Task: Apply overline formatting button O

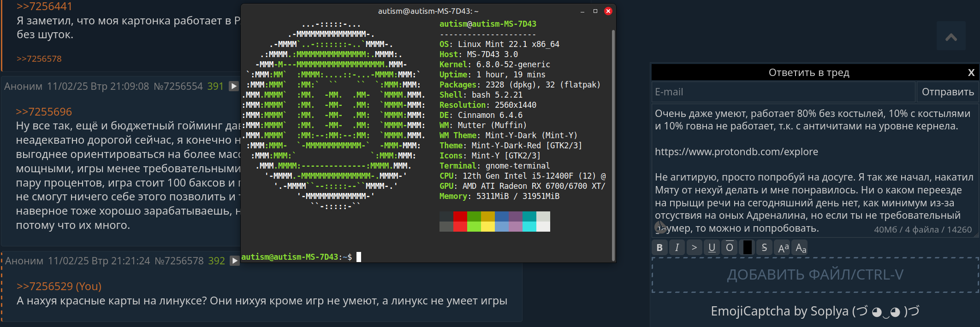Action: coord(729,247)
